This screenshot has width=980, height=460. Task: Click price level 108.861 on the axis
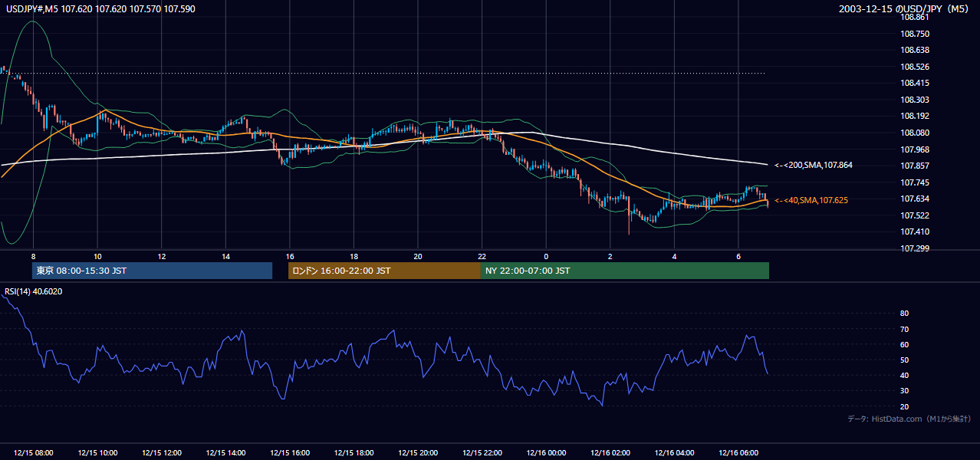(915, 17)
